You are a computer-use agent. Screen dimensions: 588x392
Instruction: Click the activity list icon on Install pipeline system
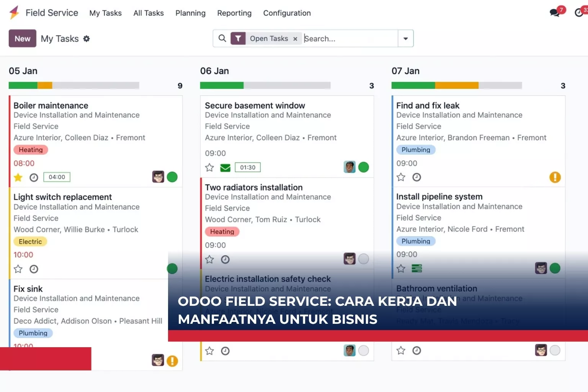pos(417,269)
